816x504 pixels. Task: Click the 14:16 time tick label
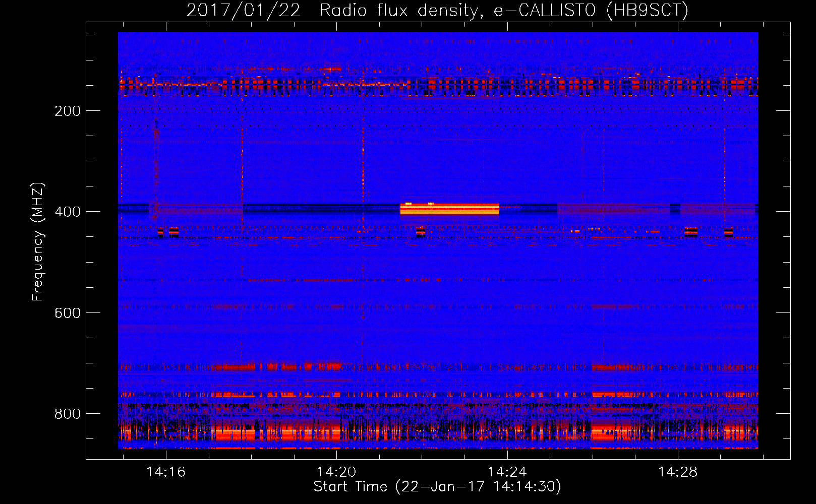pyautogui.click(x=166, y=472)
